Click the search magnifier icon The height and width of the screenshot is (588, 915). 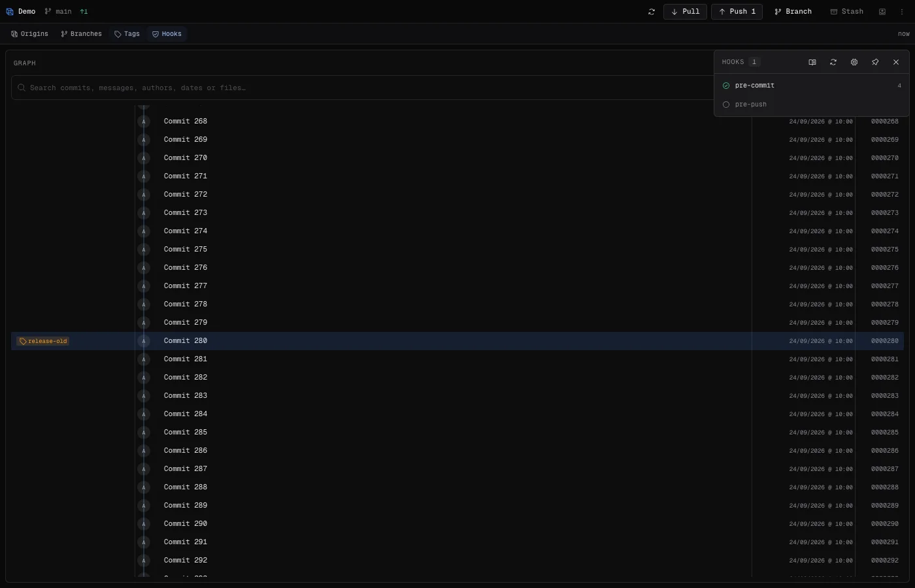(22, 88)
